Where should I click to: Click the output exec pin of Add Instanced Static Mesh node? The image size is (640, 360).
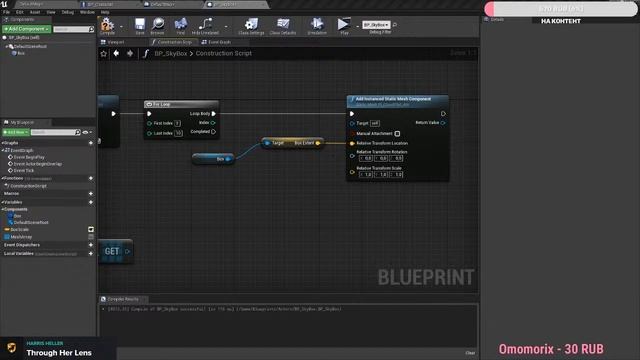[x=443, y=113]
